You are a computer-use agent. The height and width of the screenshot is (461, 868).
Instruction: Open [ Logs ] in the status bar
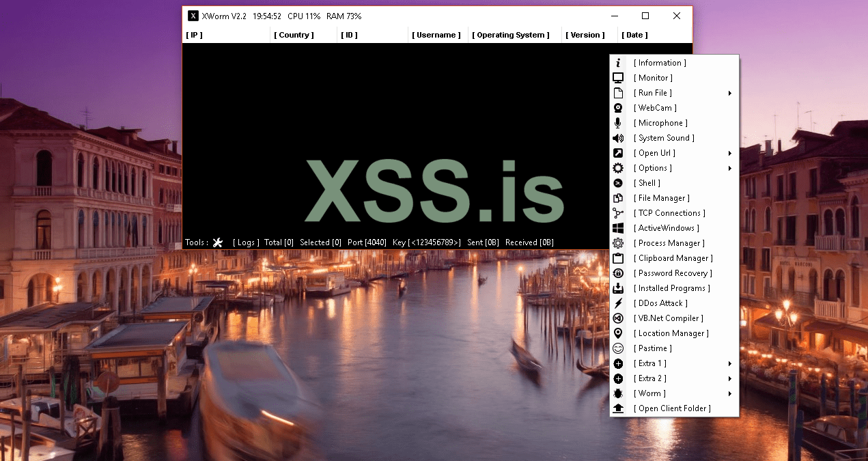click(x=246, y=242)
